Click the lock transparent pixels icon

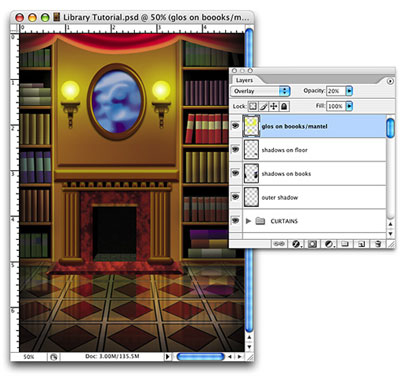[253, 106]
